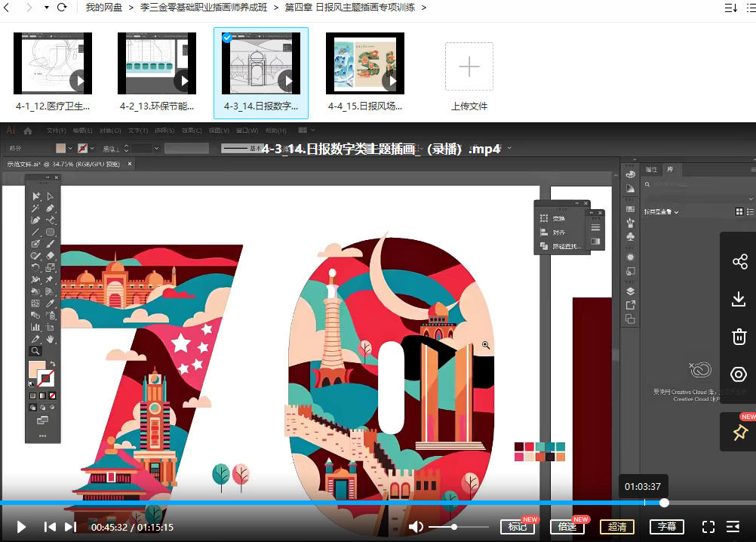Open the playlist icon in player bar
This screenshot has height=542, width=756.
coord(733,527)
